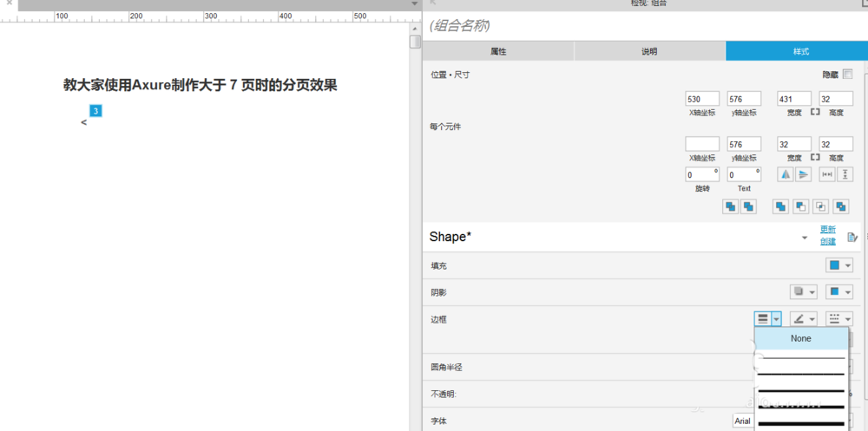Click the intersect shapes icon
This screenshot has width=868, height=431.
tap(821, 207)
